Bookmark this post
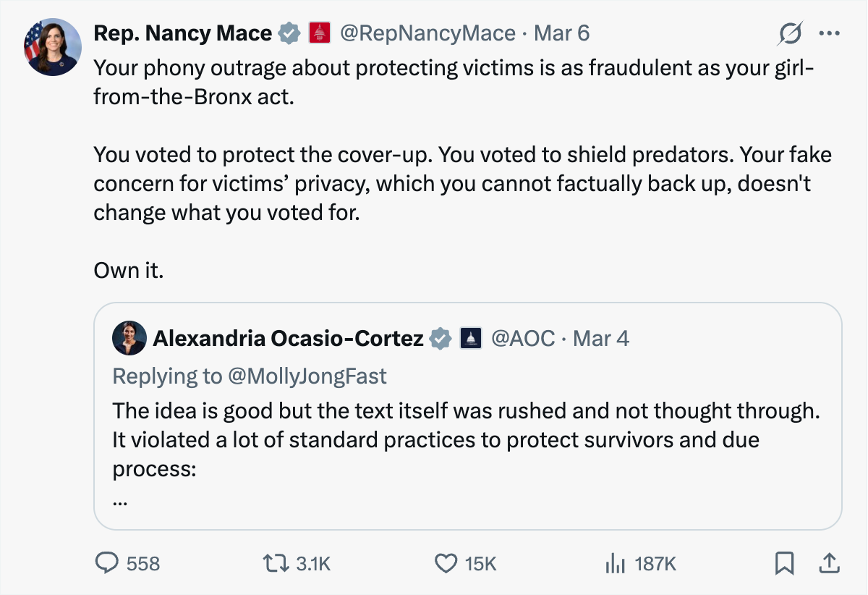Screen dimensions: 868x595 click(x=784, y=563)
